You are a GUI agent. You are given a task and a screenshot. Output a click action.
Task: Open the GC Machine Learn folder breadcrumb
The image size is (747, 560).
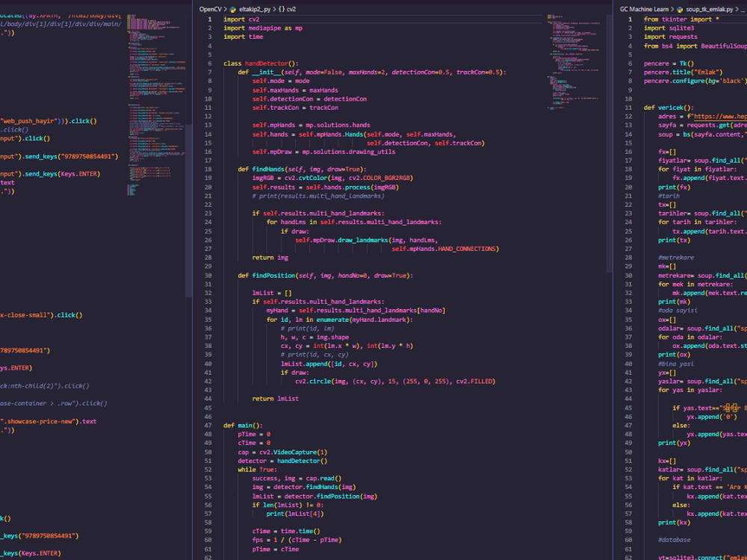point(644,9)
